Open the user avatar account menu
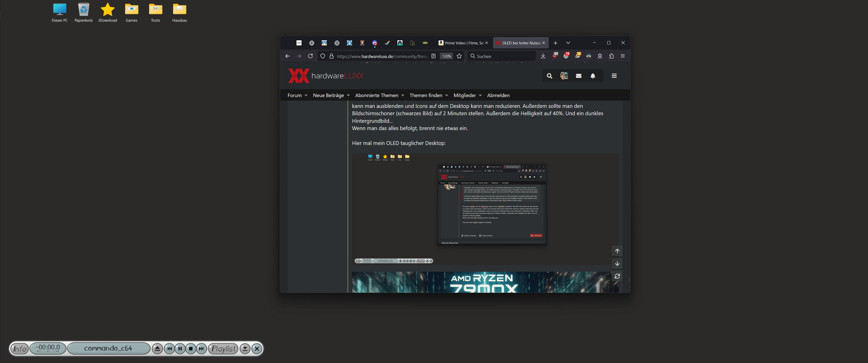The height and width of the screenshot is (363, 868). click(564, 76)
